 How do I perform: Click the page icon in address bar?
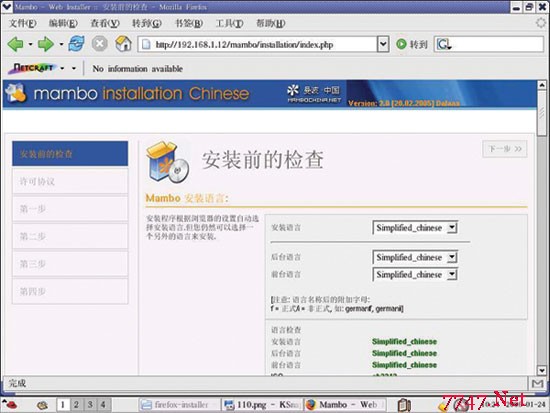click(x=146, y=45)
